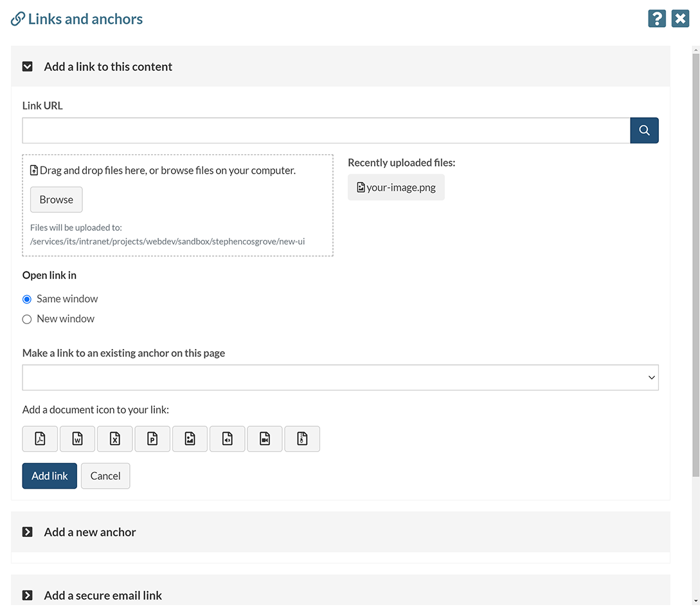
Task: Select the recently uploaded your-image.png file
Action: coord(396,187)
